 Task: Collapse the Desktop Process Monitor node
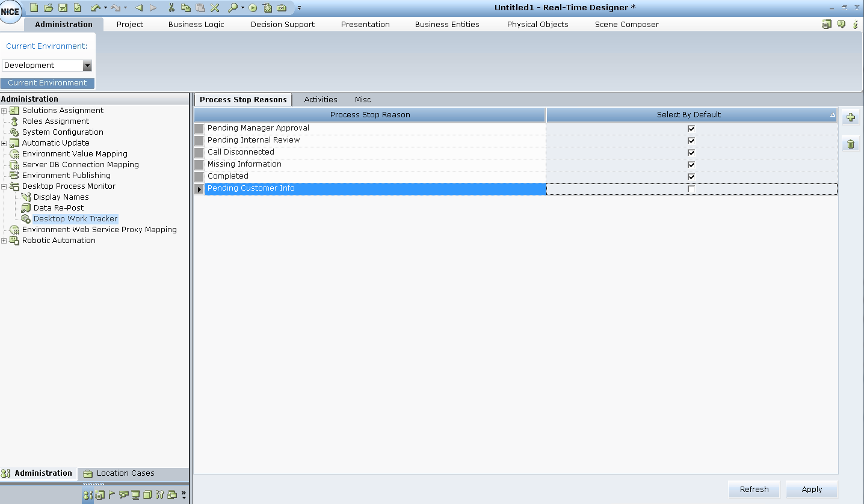(4, 186)
